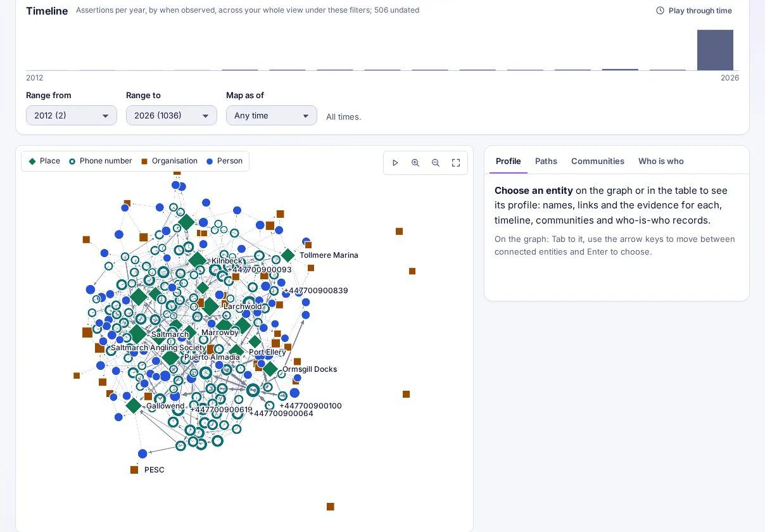
Task: Click the +447700900093 label
Action: [259, 270]
